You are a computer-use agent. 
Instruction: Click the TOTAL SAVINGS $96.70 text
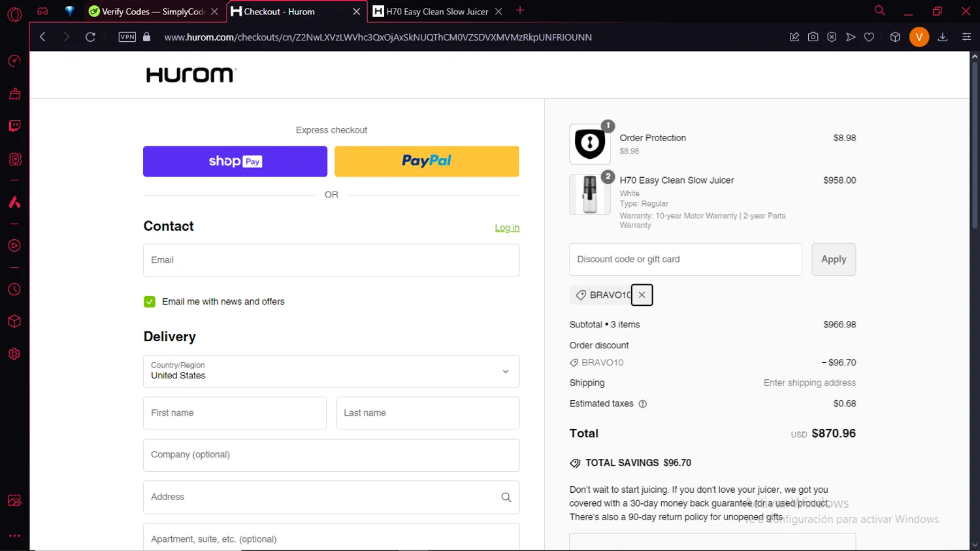pos(638,463)
